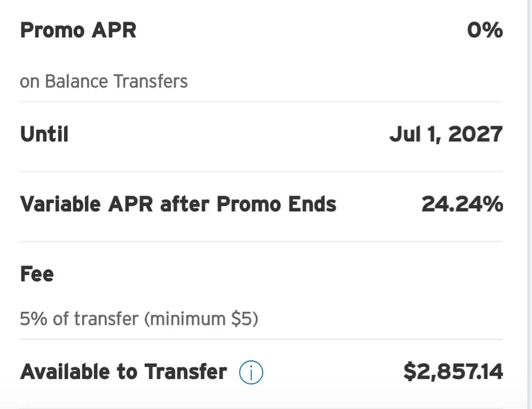532x409 pixels.
Task: Click the Available to Transfer label
Action: point(123,372)
